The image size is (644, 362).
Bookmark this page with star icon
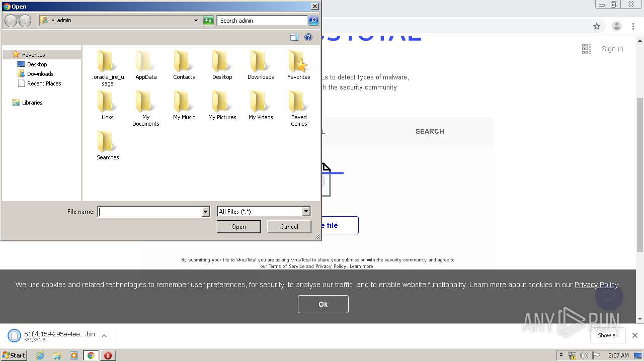pos(597,26)
